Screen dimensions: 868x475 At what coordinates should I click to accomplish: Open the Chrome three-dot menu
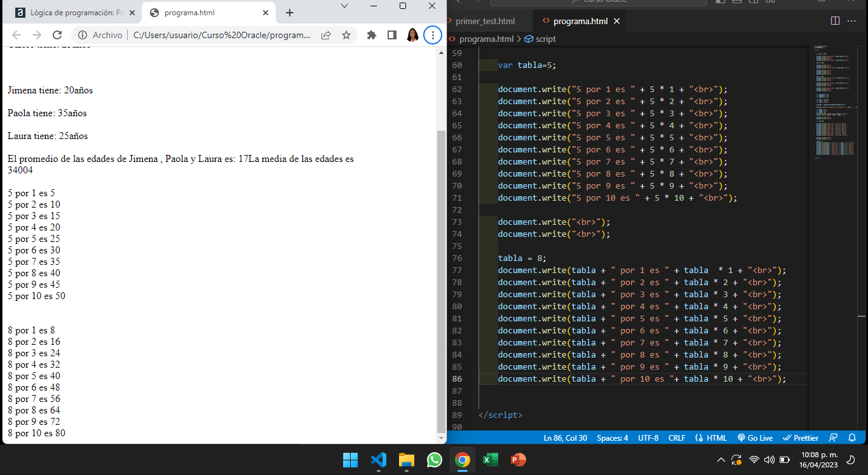click(433, 35)
